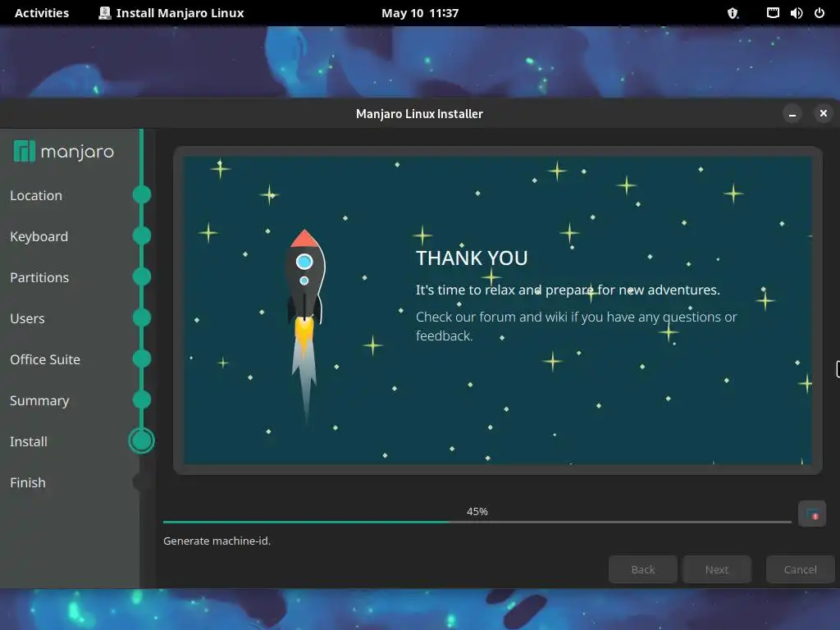
Task: Minimize the Manjaro Linux Installer window
Action: pyautogui.click(x=792, y=113)
